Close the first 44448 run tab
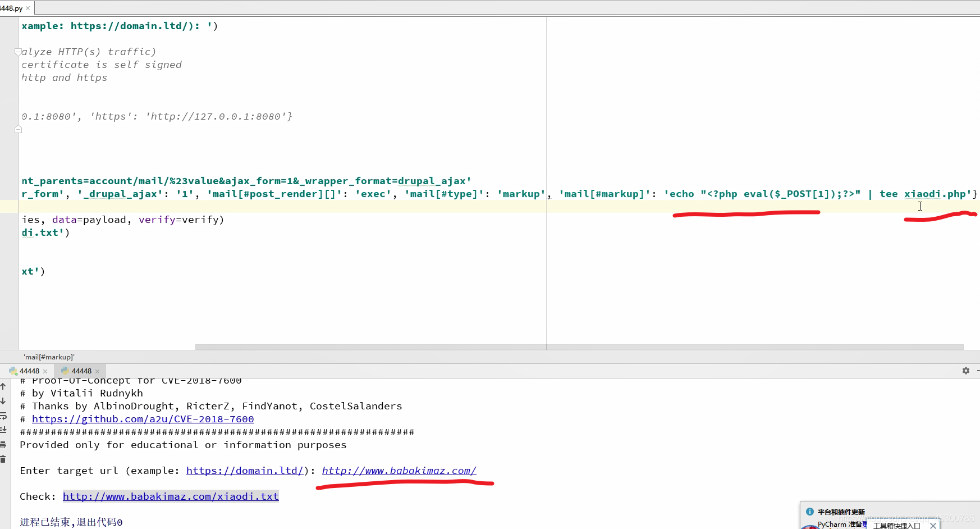980x529 pixels. tap(45, 371)
